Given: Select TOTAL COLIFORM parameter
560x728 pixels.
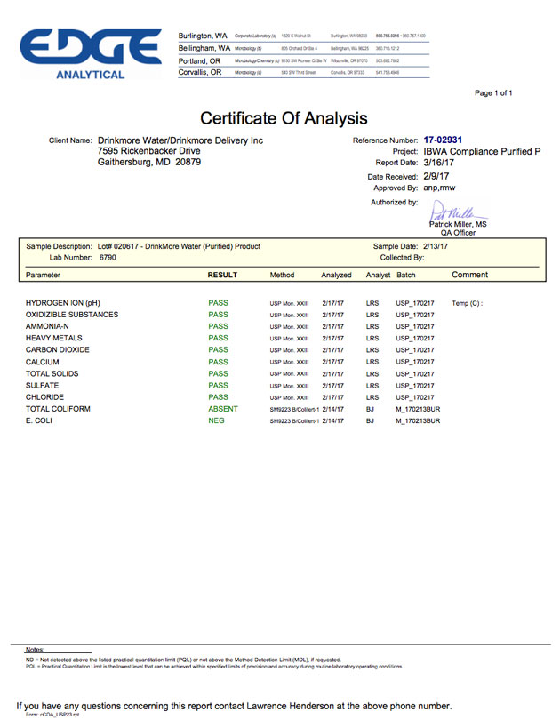Looking at the screenshot, I should pos(58,409).
